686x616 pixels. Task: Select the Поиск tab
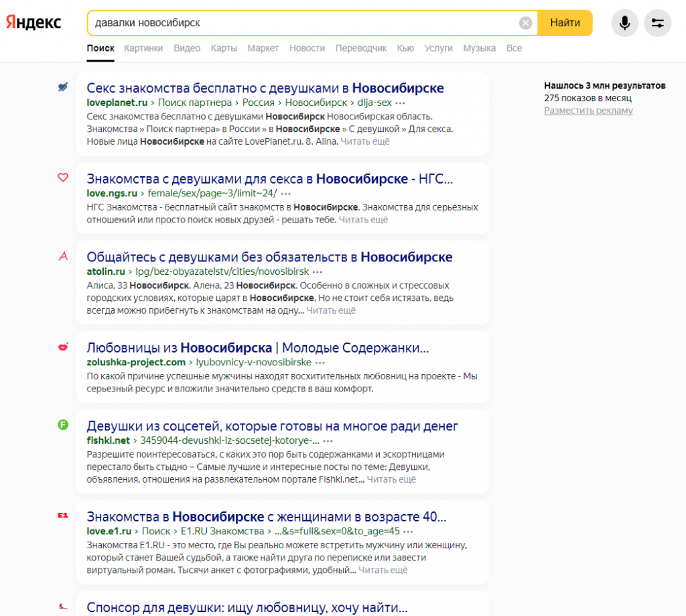(x=100, y=48)
